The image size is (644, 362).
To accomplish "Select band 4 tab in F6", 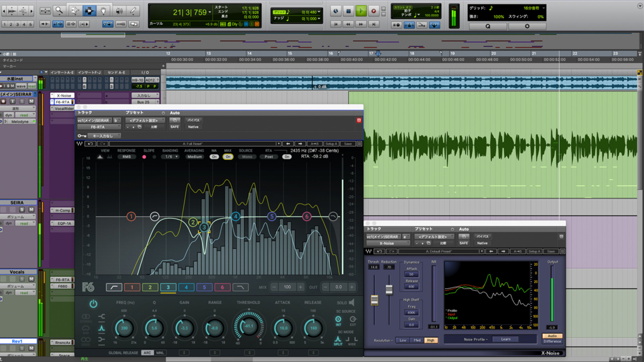I will coord(186,287).
